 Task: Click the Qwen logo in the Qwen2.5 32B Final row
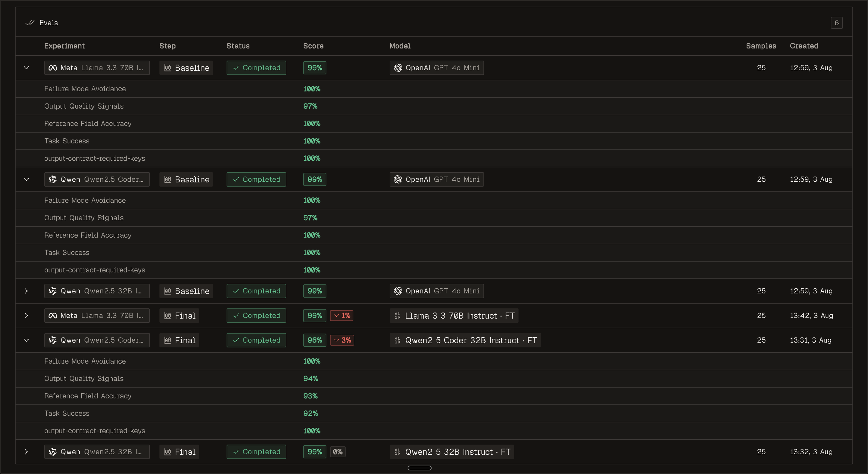pos(52,452)
